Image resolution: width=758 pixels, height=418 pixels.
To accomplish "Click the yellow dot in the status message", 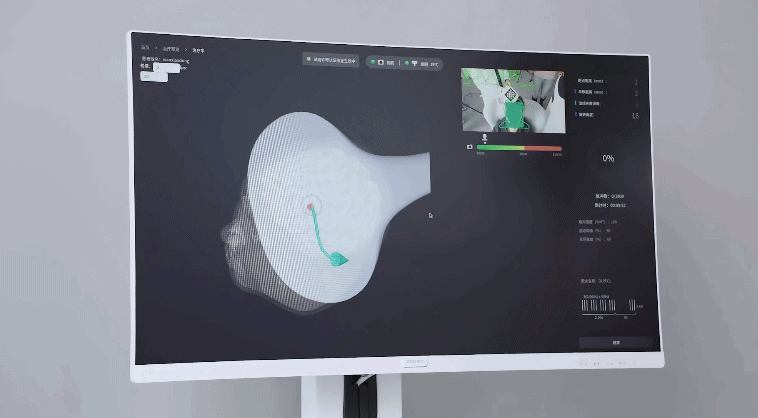I will click(309, 59).
